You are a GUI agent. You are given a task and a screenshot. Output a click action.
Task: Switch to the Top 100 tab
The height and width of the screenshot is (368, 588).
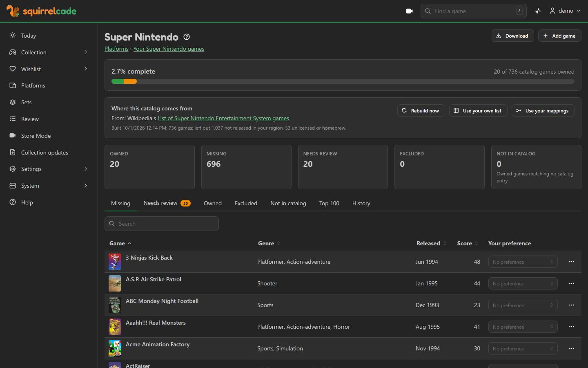(x=329, y=203)
